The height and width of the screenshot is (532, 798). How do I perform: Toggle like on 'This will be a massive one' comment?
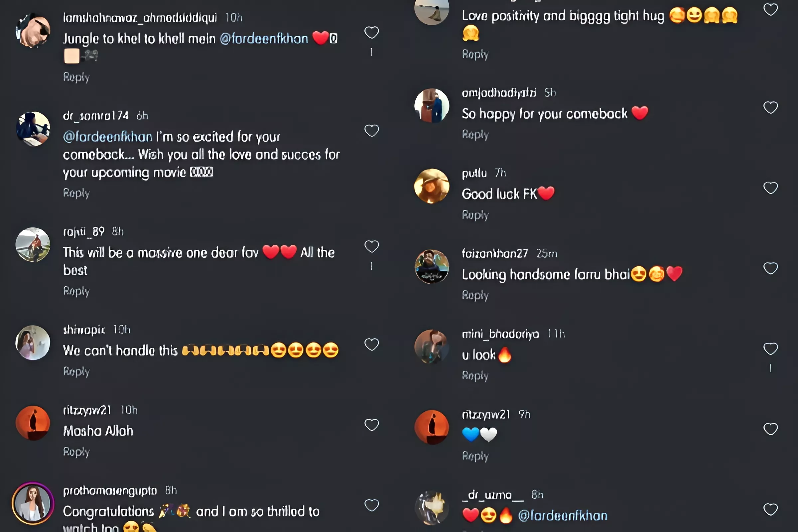371,246
